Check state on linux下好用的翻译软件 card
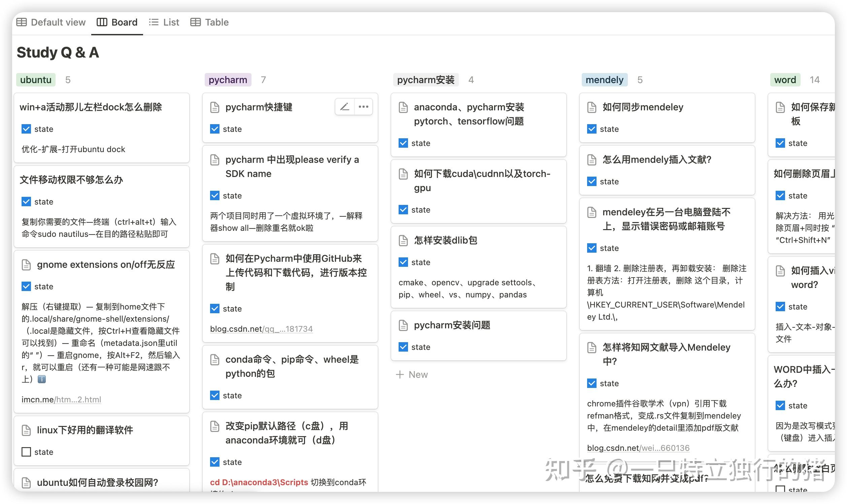 [26, 452]
